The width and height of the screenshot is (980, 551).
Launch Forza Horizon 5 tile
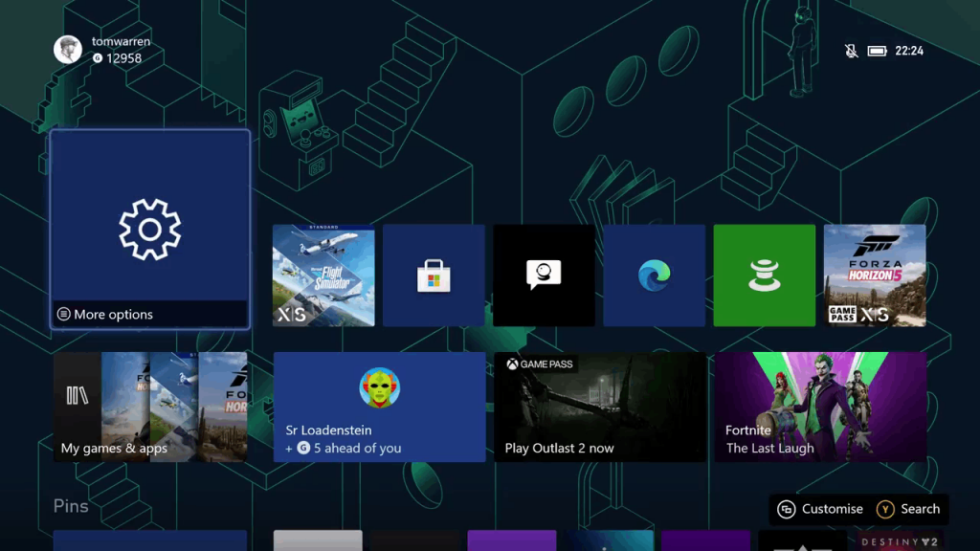[875, 275]
